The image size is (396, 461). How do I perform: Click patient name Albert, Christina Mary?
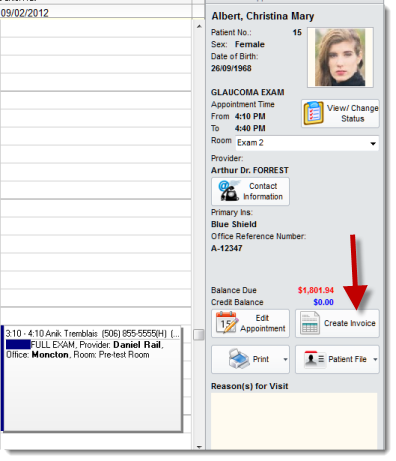[263, 16]
